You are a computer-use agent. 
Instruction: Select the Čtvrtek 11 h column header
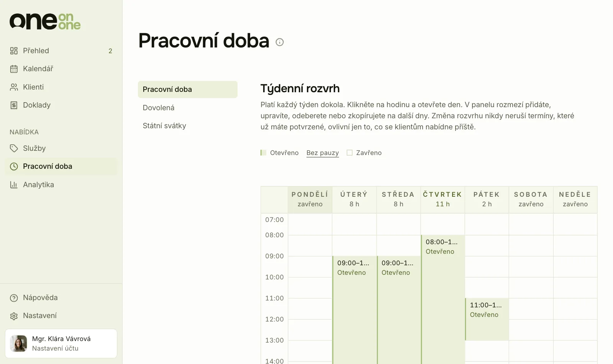[x=443, y=199]
